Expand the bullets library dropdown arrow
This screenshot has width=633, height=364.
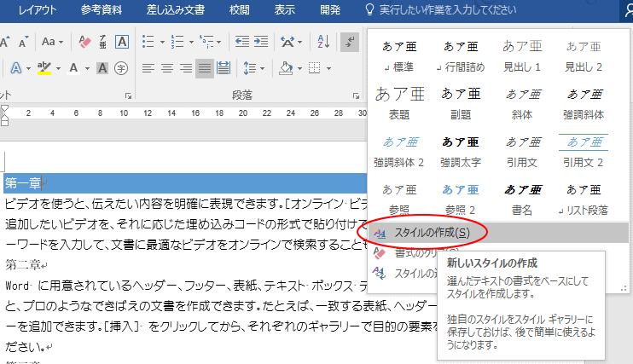(162, 42)
